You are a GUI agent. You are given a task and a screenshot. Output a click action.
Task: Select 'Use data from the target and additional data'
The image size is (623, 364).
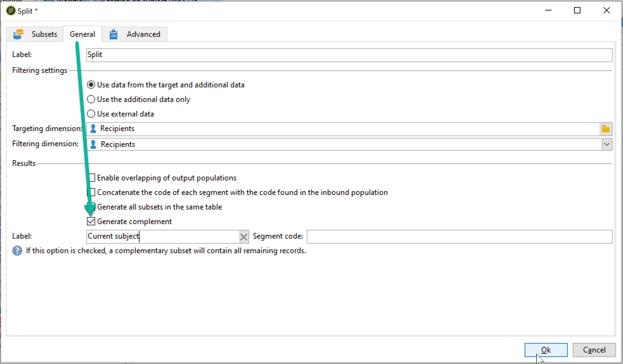pos(91,85)
